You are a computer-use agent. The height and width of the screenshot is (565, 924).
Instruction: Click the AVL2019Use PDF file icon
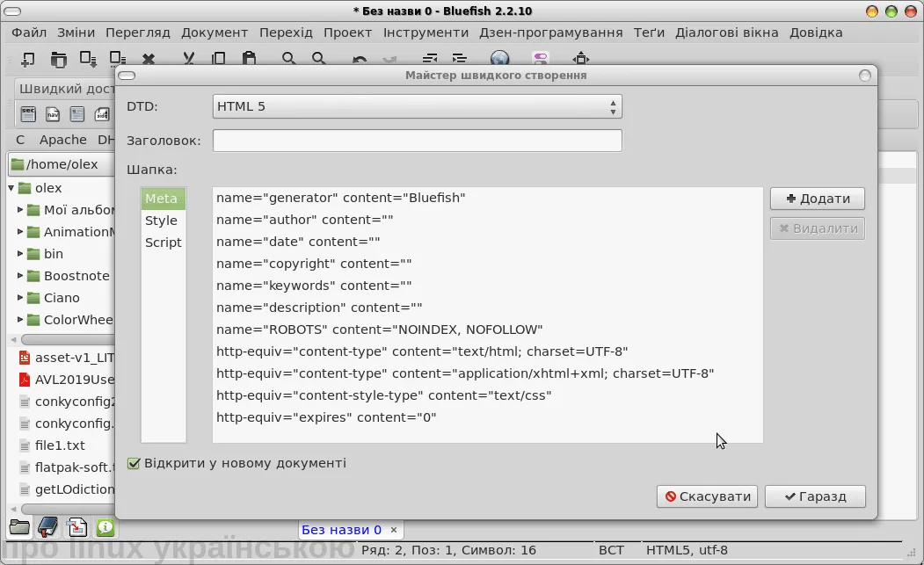[24, 380]
